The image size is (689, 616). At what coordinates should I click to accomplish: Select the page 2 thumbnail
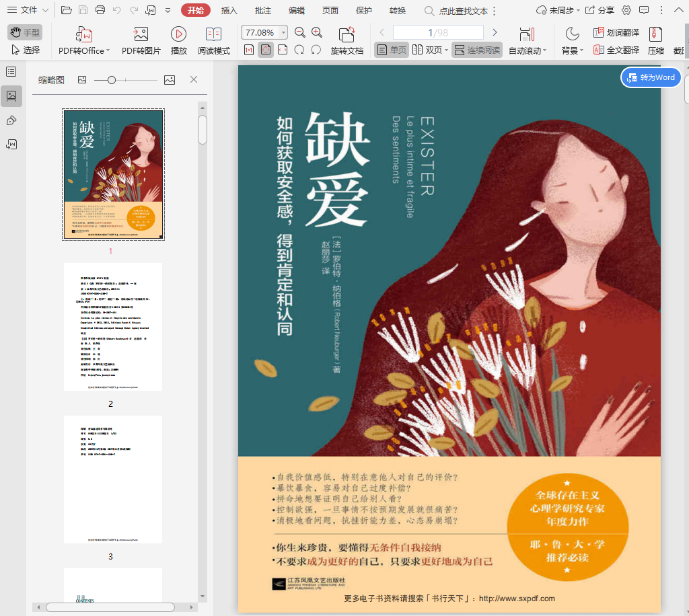click(x=112, y=327)
